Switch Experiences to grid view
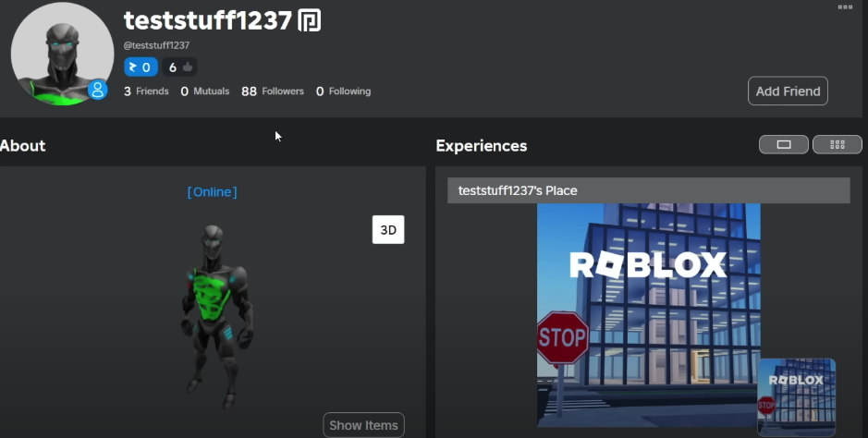868x438 pixels. [x=837, y=145]
